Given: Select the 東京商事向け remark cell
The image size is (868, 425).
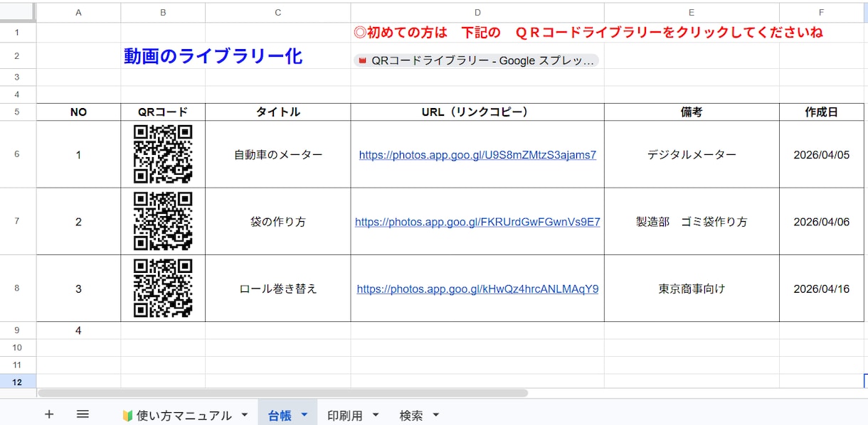Looking at the screenshot, I should pos(692,288).
